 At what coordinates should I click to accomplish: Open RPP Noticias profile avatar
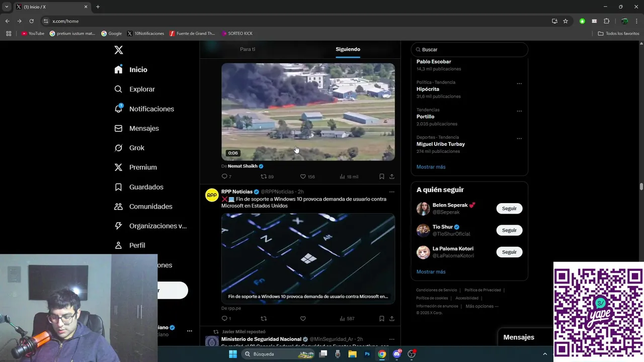pos(212,195)
